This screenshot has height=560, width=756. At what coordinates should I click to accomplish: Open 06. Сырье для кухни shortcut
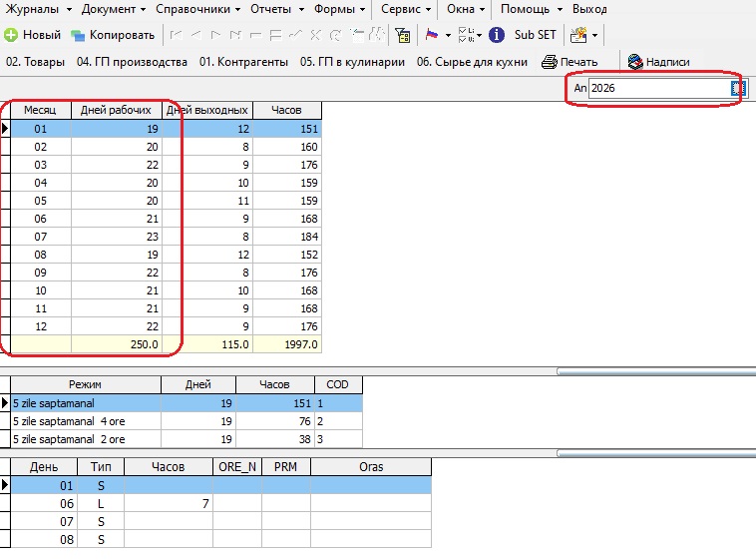point(472,62)
